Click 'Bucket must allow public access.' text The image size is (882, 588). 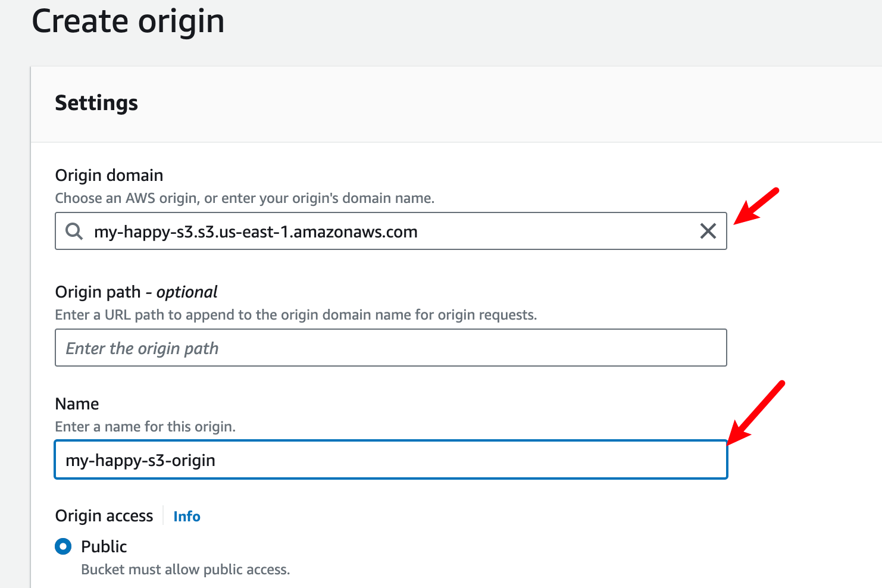point(186,570)
